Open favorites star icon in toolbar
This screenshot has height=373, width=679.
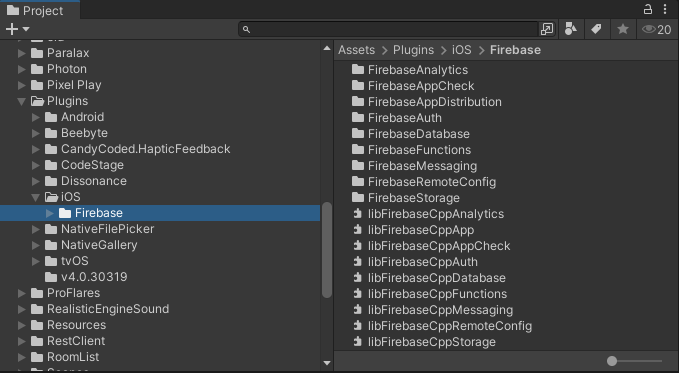pos(623,29)
